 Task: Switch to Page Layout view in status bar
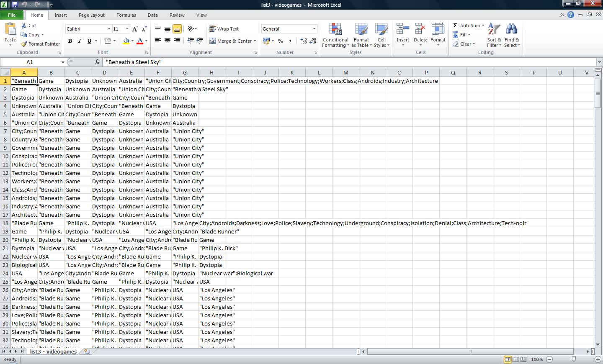515,359
